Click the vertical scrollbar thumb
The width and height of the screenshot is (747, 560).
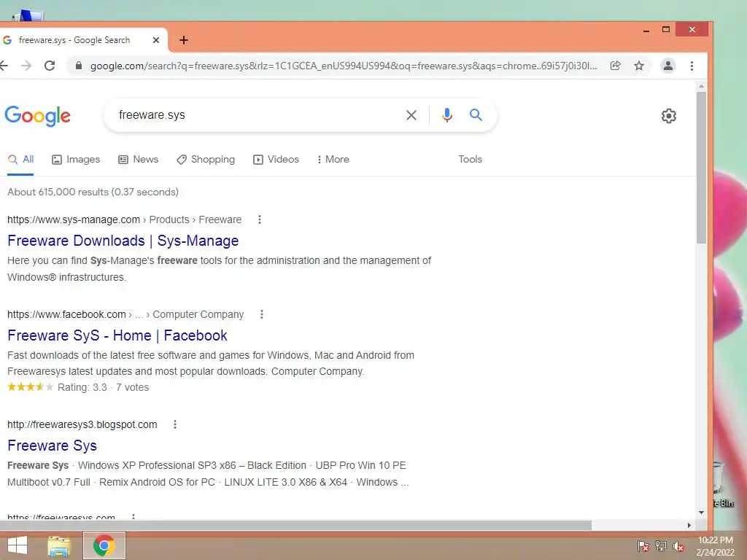click(x=701, y=168)
